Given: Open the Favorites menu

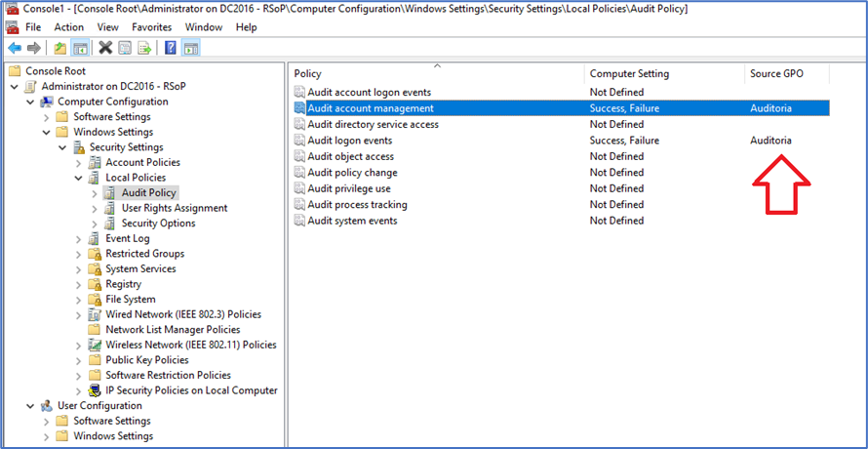Looking at the screenshot, I should (151, 27).
